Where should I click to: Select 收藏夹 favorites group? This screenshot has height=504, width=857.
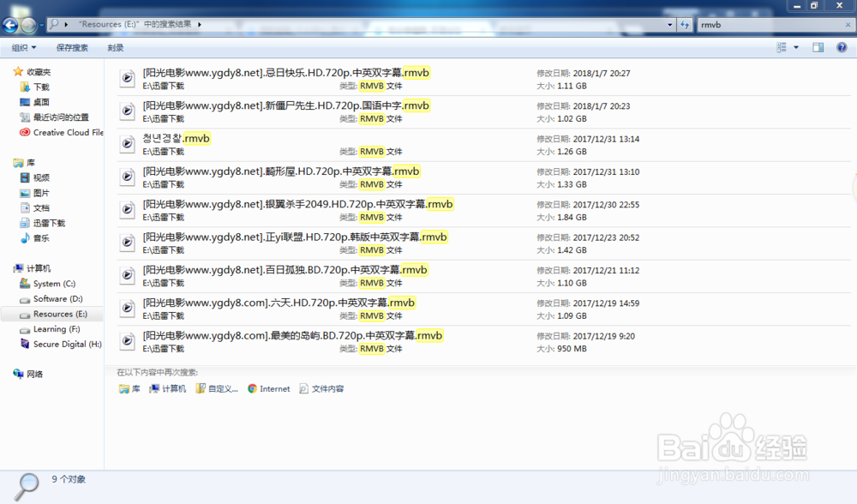point(33,72)
